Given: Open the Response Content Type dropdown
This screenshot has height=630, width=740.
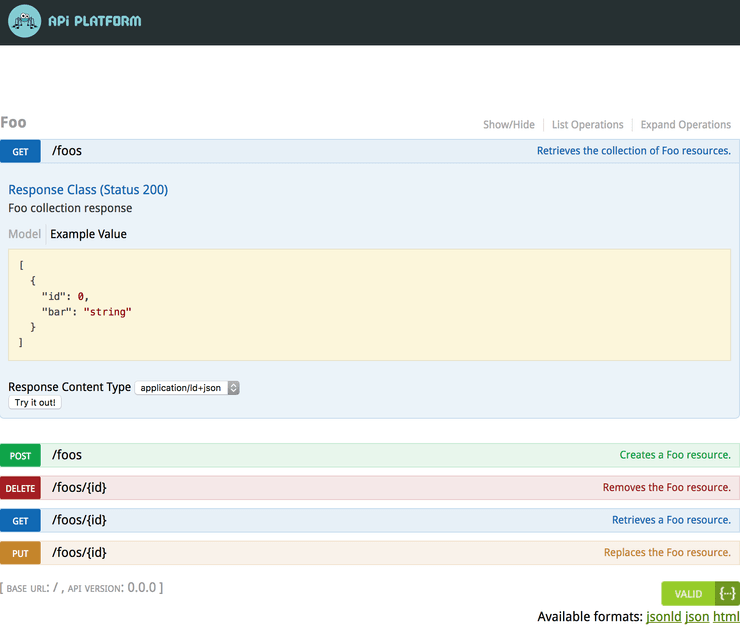Looking at the screenshot, I should point(187,388).
